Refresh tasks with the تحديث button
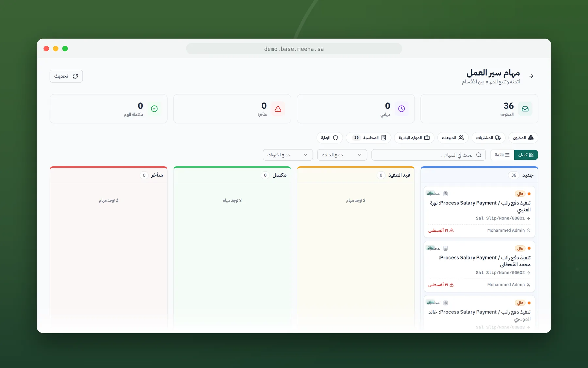Screen dimensions: 588x368 [66, 76]
